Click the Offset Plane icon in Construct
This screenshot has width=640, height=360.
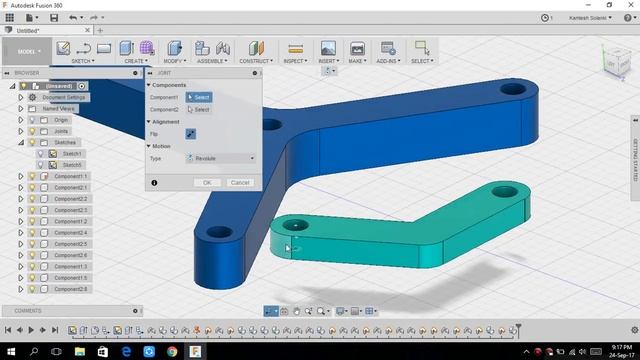point(256,48)
